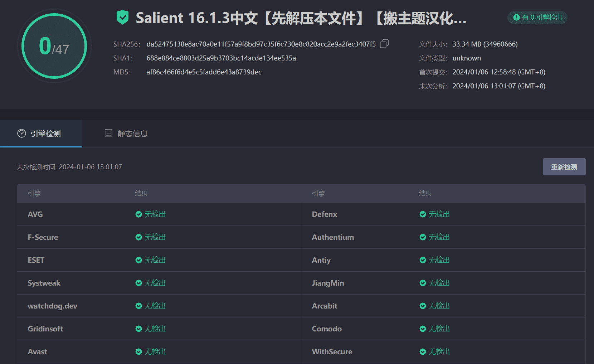Click the green check icon in the Comodo row
The height and width of the screenshot is (364, 594).
click(x=423, y=329)
